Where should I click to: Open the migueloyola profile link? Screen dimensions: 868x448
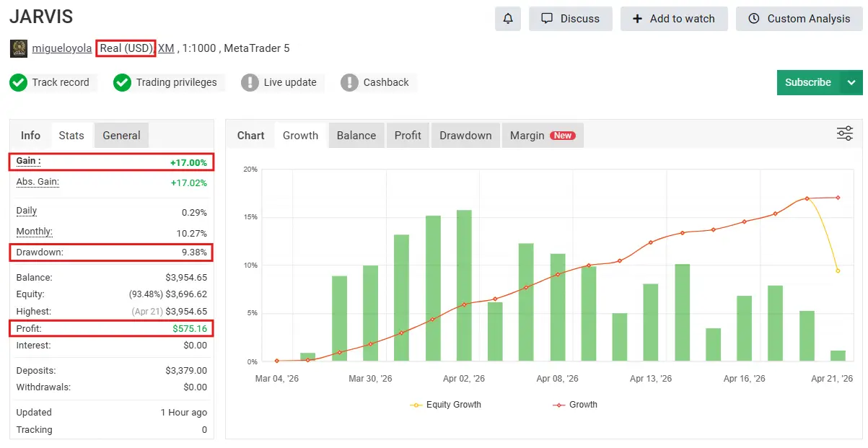(x=62, y=48)
